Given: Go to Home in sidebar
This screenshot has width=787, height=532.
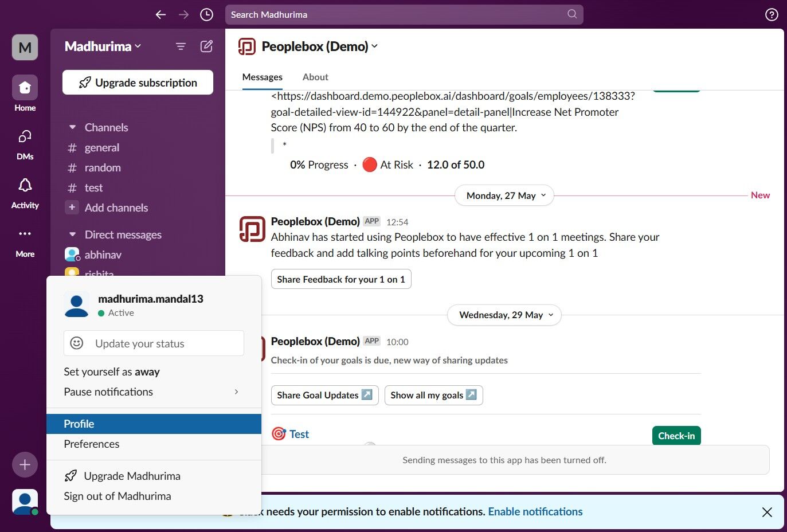Looking at the screenshot, I should [x=25, y=94].
